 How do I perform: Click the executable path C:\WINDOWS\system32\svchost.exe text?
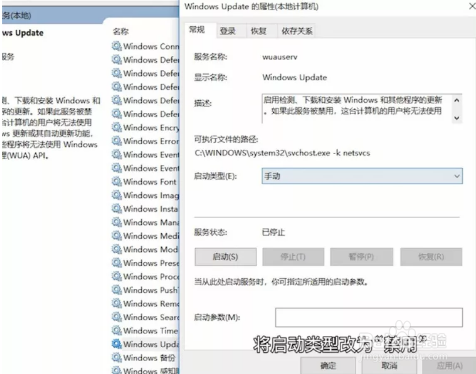282,153
